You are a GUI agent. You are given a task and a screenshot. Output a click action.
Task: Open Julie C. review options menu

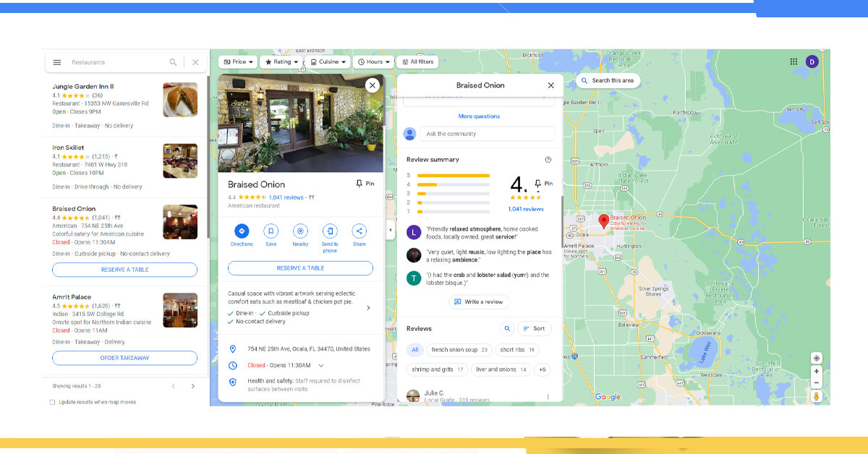click(x=548, y=396)
